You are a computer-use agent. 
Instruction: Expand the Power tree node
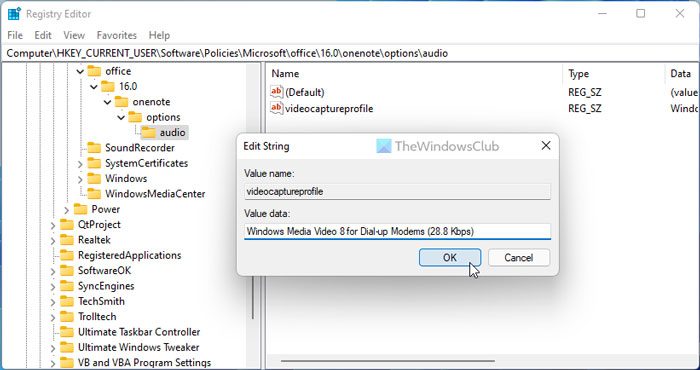(x=67, y=210)
